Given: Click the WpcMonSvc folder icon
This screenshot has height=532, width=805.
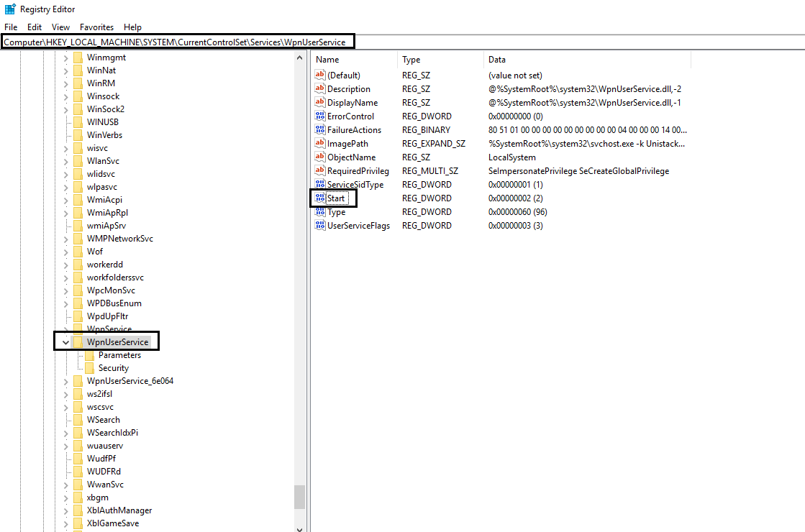Looking at the screenshot, I should click(78, 290).
